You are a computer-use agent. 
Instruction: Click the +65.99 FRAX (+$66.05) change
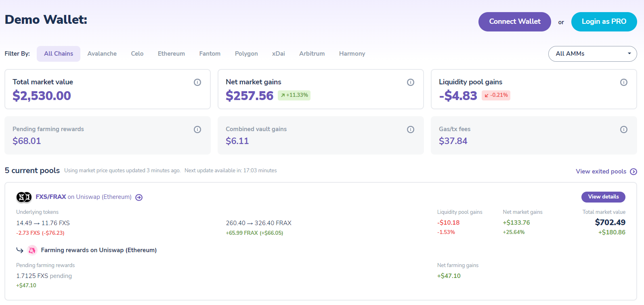(254, 233)
